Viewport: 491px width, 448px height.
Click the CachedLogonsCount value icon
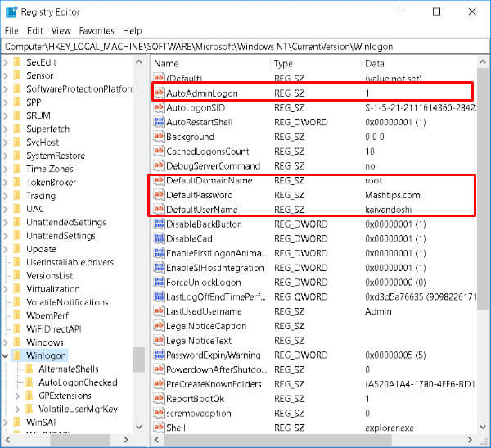coord(159,151)
